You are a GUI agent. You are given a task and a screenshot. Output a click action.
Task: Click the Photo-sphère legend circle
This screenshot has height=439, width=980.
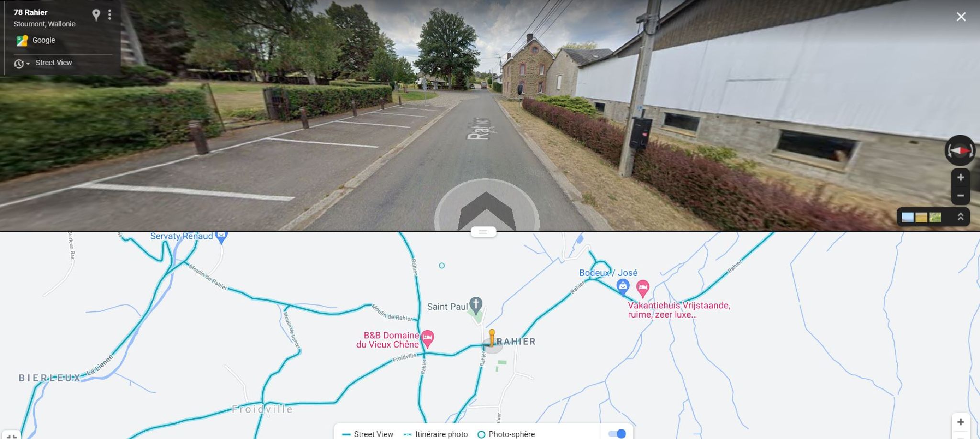coord(481,434)
